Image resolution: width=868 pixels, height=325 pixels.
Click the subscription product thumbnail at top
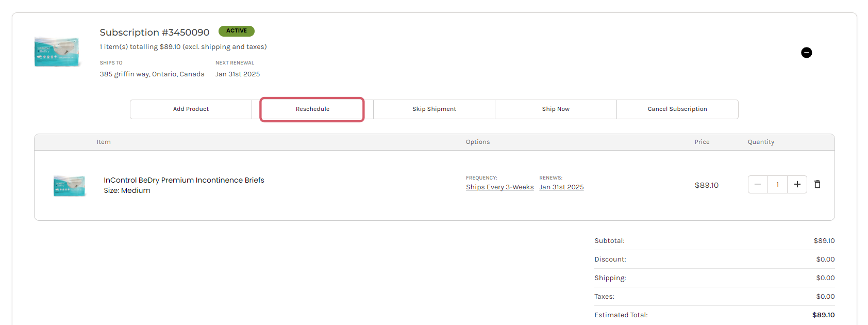coord(57,52)
